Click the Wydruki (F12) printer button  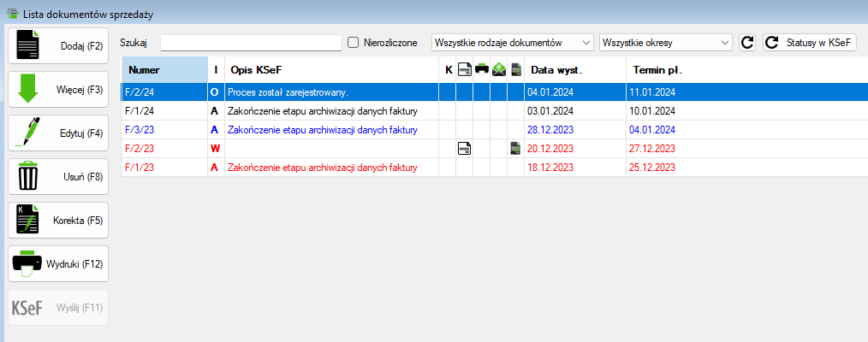point(58,263)
